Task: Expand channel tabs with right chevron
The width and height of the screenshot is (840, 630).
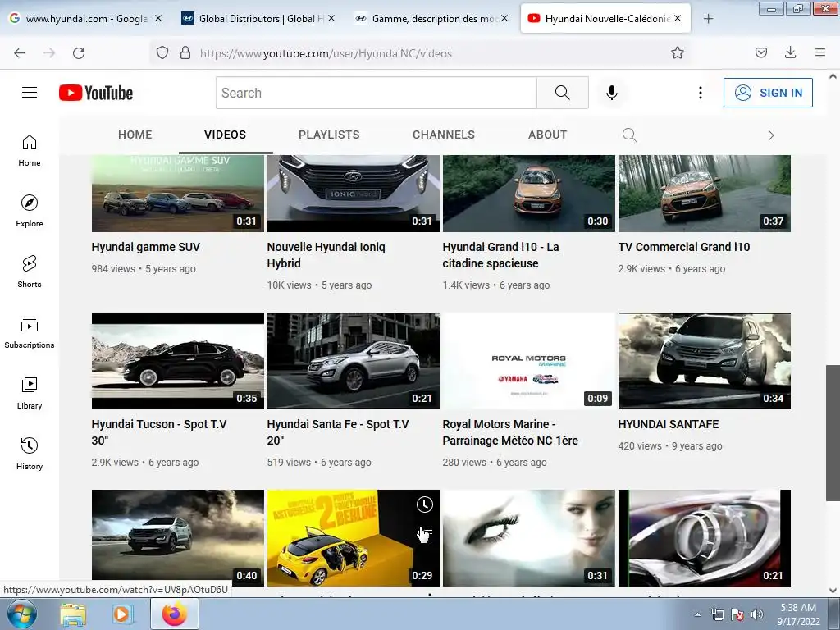Action: (x=771, y=135)
